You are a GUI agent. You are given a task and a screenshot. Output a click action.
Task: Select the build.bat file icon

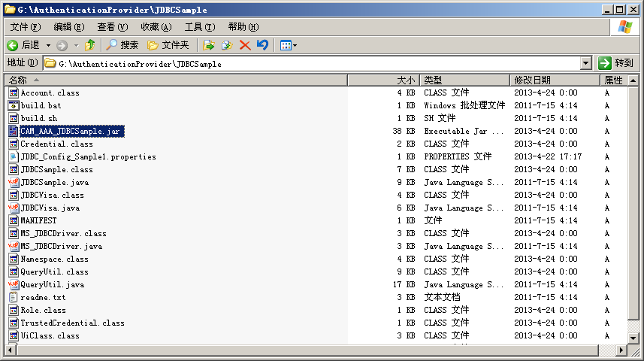click(x=14, y=106)
